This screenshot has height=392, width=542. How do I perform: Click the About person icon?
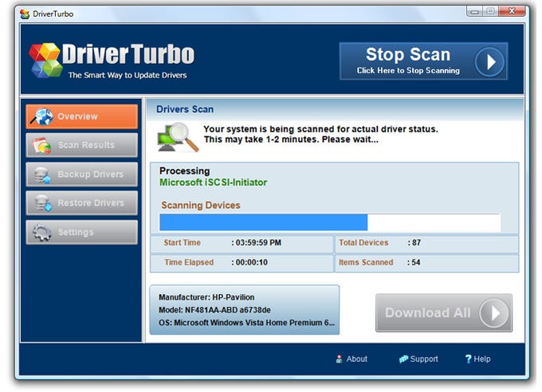339,359
